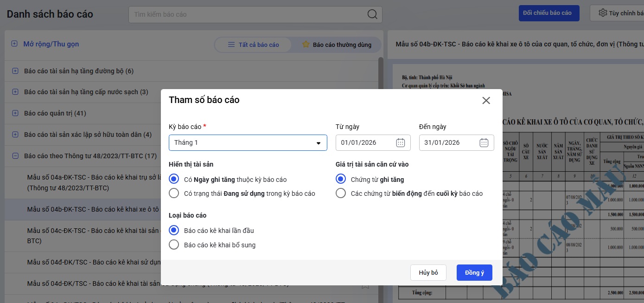The height and width of the screenshot is (303, 644).
Task: Select Các chứng từ biến động option
Action: tap(341, 193)
